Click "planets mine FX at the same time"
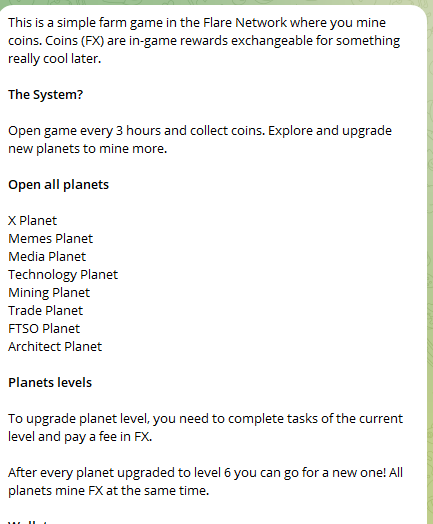433x524 pixels. click(108, 491)
